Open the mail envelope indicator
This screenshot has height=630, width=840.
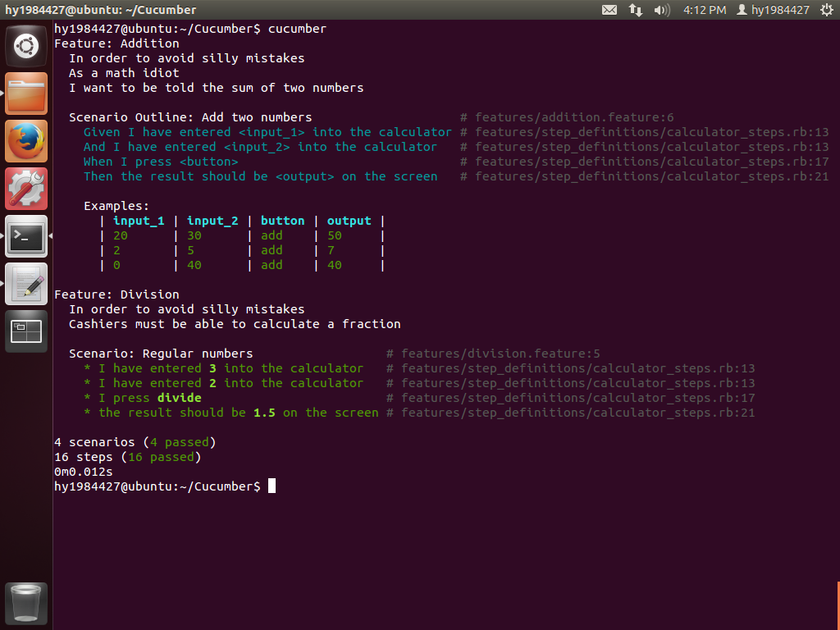point(609,10)
